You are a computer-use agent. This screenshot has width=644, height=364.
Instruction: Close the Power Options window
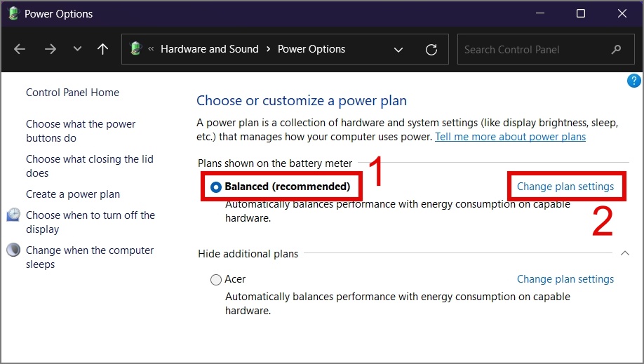coord(622,13)
